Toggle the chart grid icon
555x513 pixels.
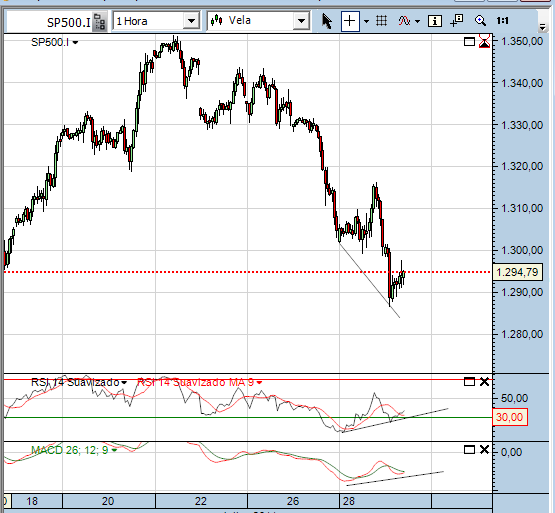(381, 21)
